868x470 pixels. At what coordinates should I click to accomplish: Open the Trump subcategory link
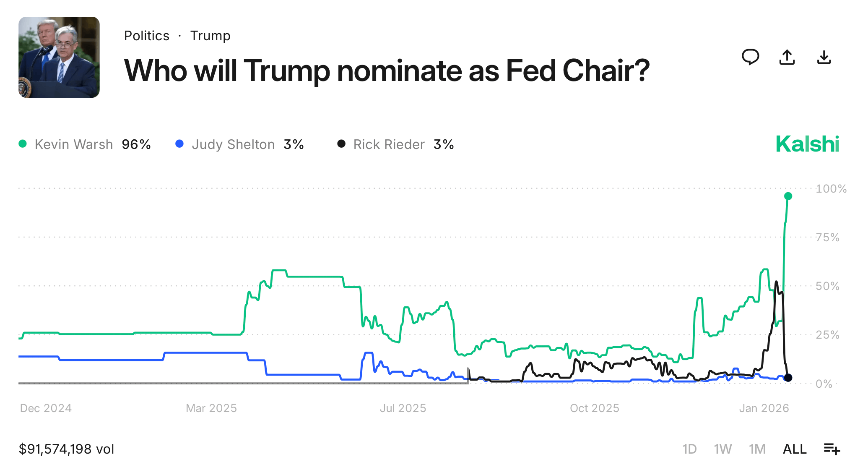click(210, 36)
